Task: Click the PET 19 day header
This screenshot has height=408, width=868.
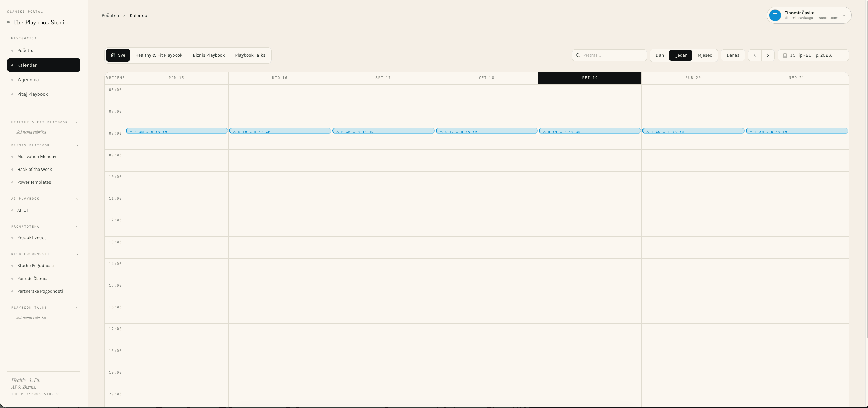Action: point(590,78)
